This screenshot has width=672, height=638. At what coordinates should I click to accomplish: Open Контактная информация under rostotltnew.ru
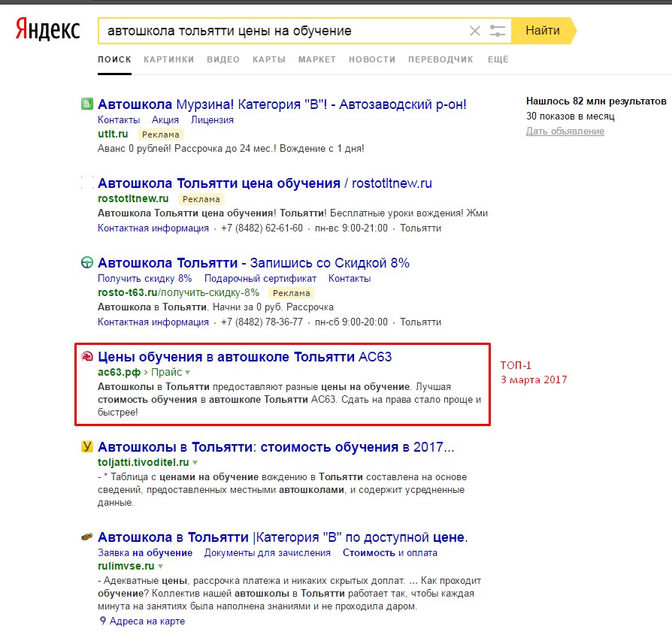(153, 228)
